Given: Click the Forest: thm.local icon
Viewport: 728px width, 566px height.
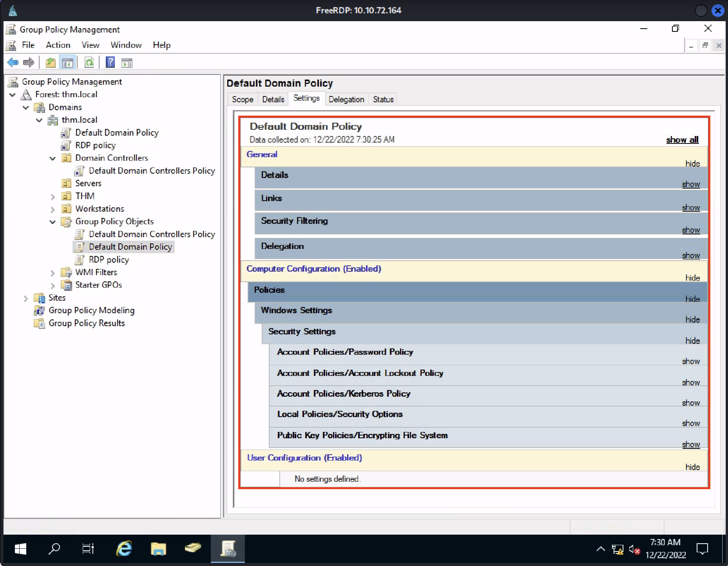Looking at the screenshot, I should click(x=26, y=94).
